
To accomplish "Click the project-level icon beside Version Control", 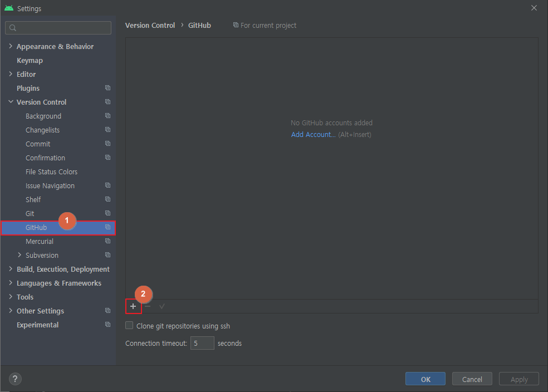I will 107,102.
